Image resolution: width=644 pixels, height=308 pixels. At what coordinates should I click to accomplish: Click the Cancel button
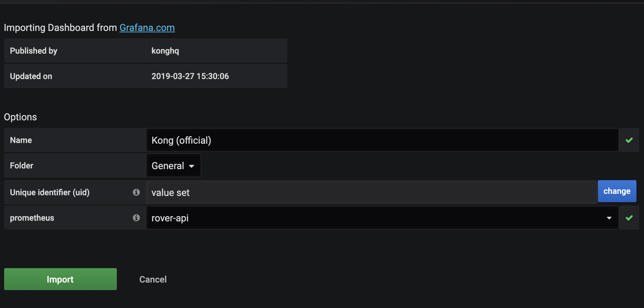[153, 279]
